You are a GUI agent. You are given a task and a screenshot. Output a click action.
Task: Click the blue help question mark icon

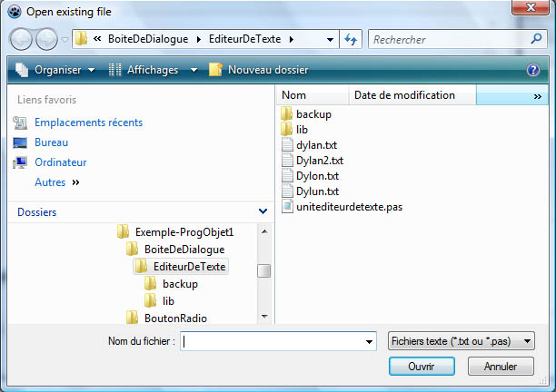point(533,70)
